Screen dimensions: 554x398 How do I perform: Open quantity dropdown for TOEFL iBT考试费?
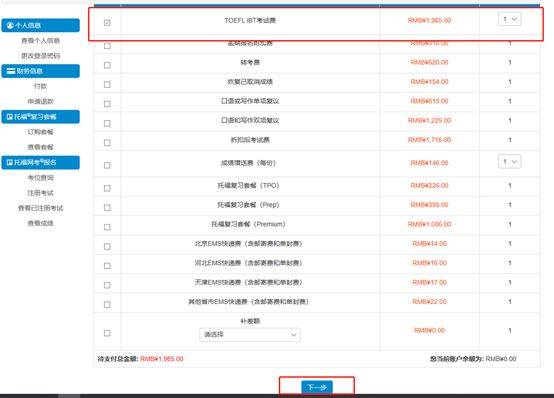pos(509,19)
